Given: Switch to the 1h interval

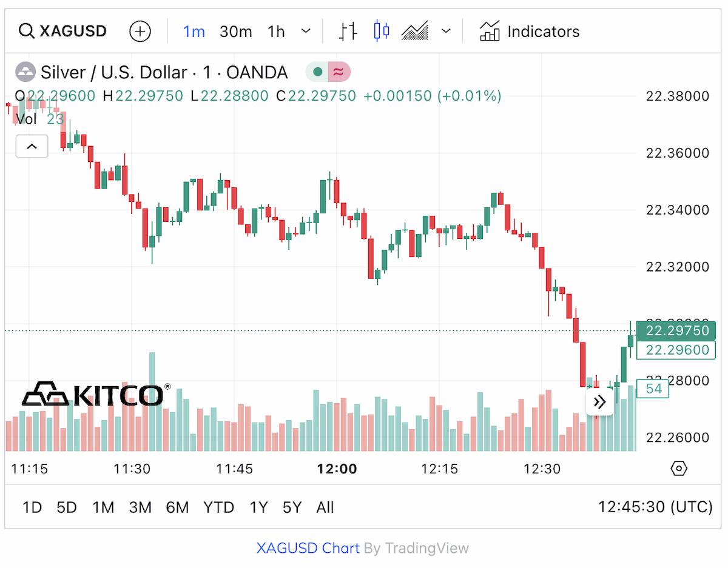Looking at the screenshot, I should coord(276,32).
